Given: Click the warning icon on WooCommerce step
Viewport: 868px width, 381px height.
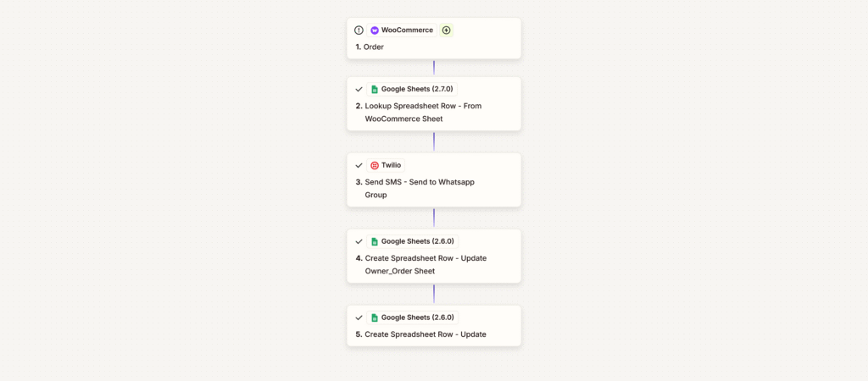Looking at the screenshot, I should click(x=359, y=30).
